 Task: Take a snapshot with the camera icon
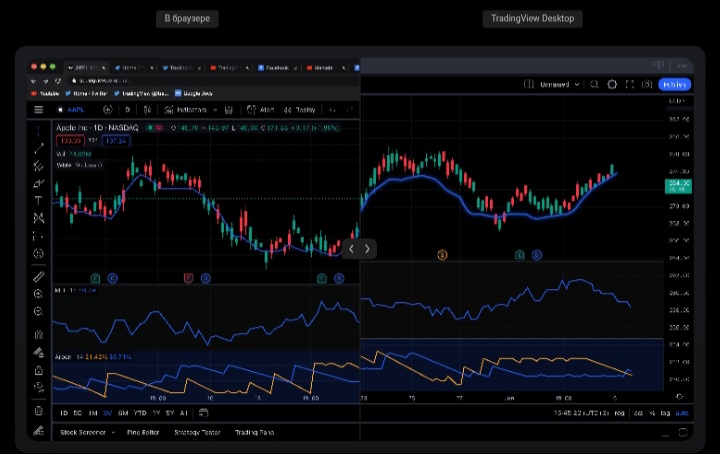pos(647,84)
